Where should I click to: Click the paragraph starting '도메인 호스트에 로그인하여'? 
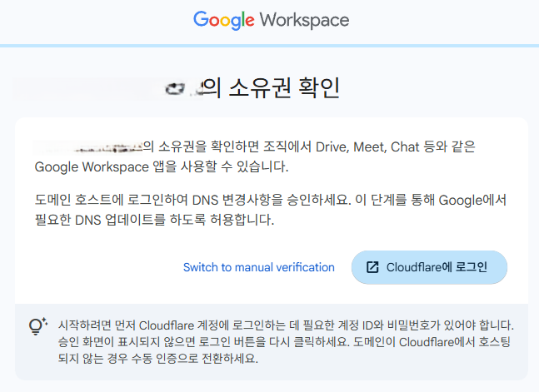(271, 210)
